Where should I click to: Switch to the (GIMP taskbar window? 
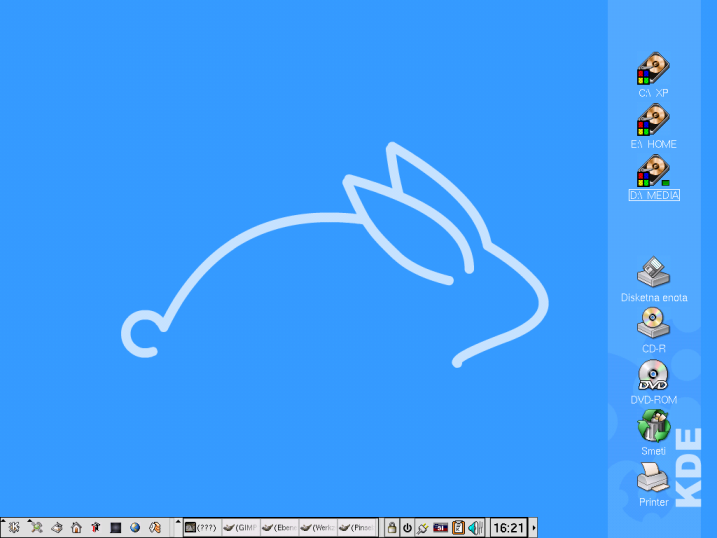pyautogui.click(x=241, y=528)
